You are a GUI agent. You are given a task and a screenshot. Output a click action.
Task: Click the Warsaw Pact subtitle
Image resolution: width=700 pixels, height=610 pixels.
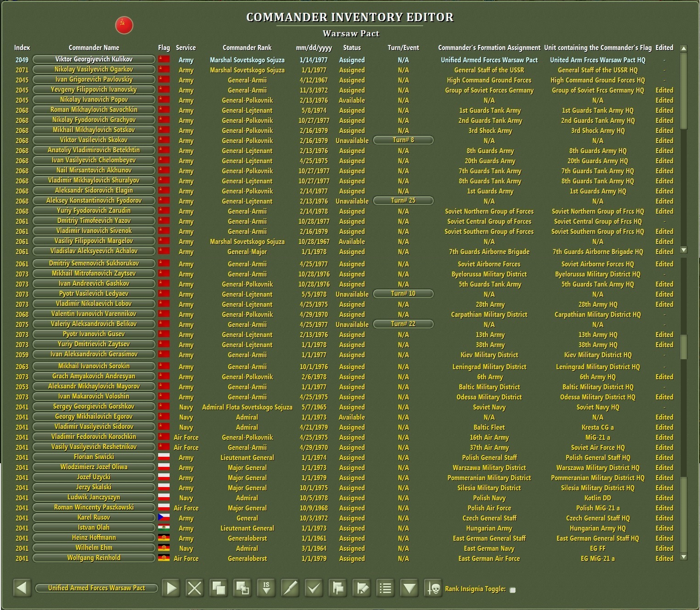tap(351, 33)
